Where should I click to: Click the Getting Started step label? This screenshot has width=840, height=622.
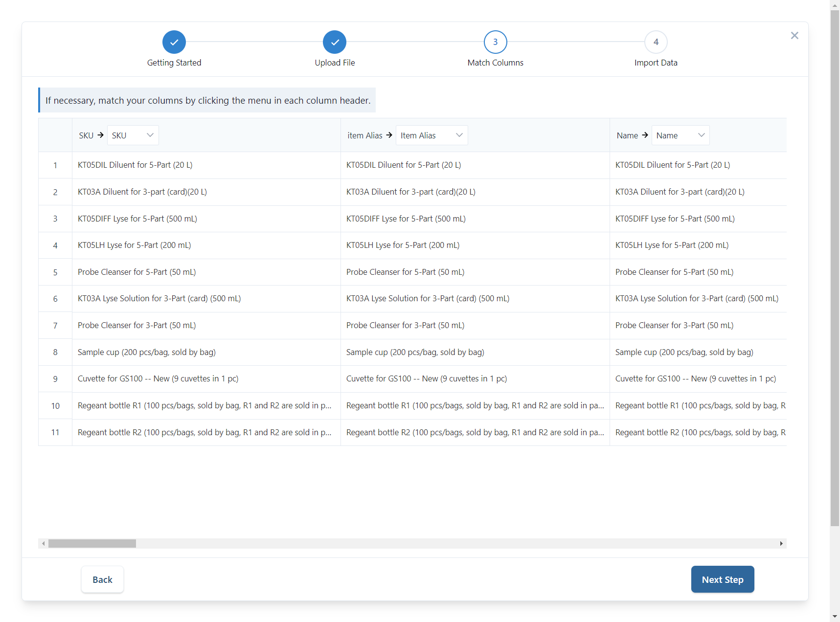[x=174, y=63]
